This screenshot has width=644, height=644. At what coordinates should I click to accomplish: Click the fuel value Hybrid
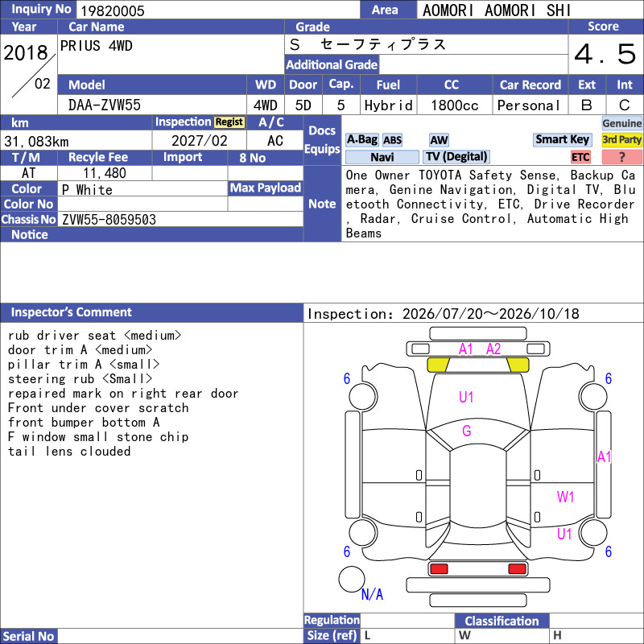pos(388,105)
